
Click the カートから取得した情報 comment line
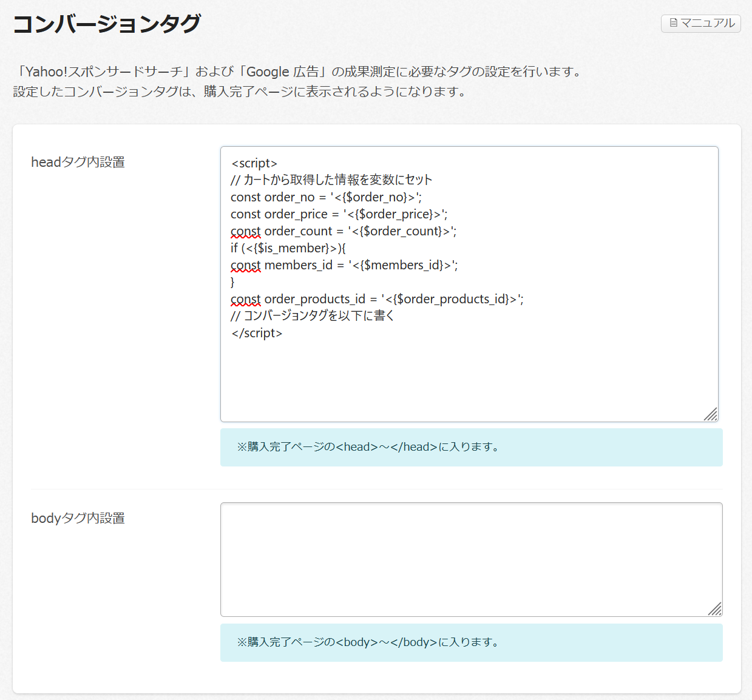click(331, 180)
